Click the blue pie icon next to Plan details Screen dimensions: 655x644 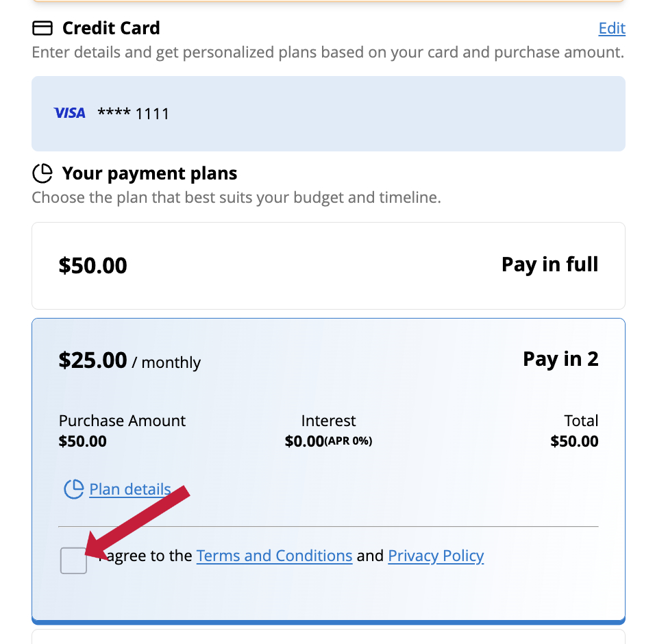[x=73, y=489]
